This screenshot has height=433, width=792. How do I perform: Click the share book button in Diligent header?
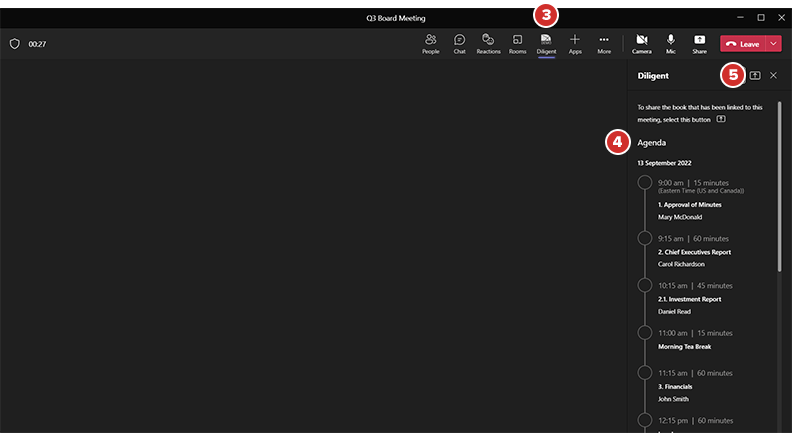(x=755, y=75)
